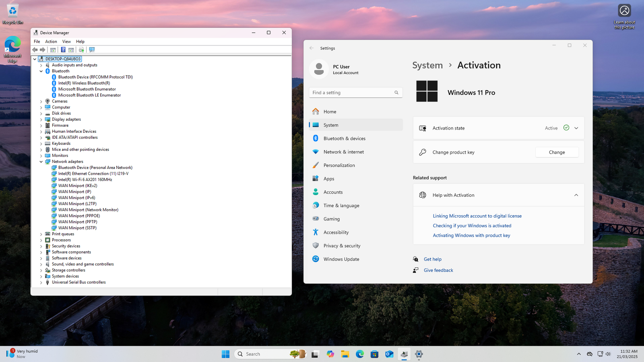Screen dimensions: 644x362
Task: Collapse the Help with Activation section
Action: pyautogui.click(x=576, y=195)
